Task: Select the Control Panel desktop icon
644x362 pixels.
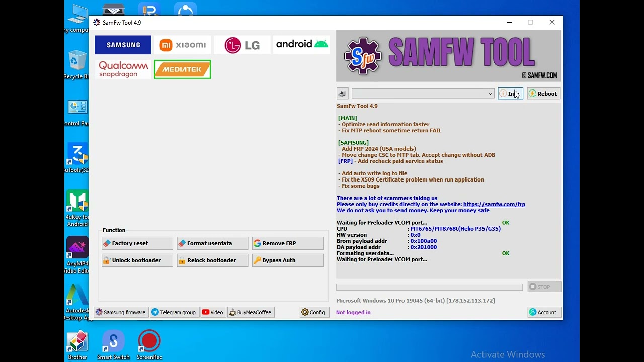Action: tap(77, 113)
